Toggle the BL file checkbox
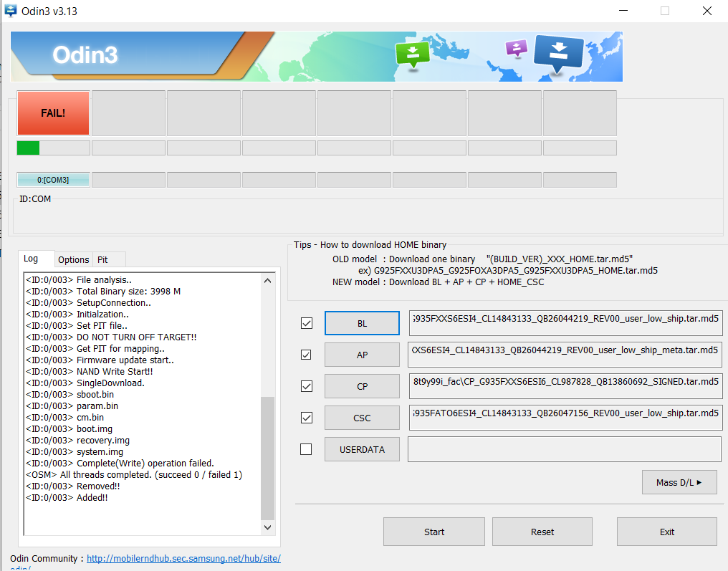The width and height of the screenshot is (728, 571). 307,323
